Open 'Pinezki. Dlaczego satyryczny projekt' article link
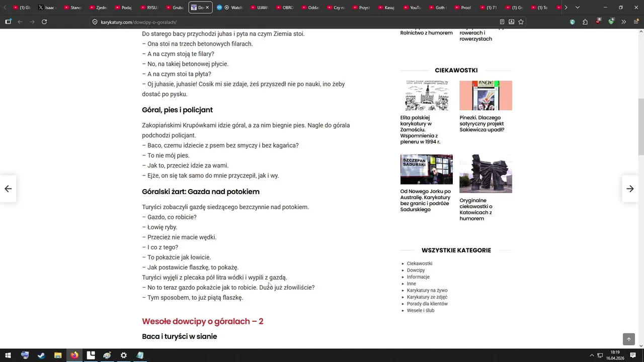644x362 pixels. pos(482,124)
